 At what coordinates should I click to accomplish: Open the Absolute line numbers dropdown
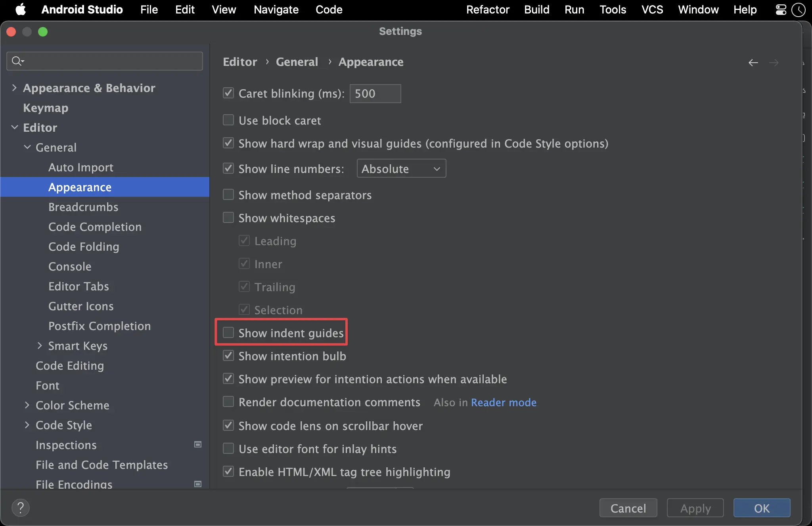[401, 169]
